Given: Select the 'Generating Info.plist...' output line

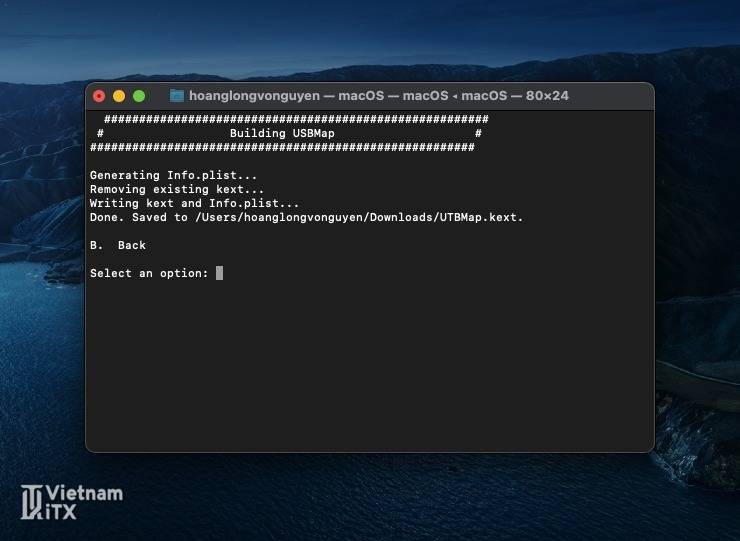Looking at the screenshot, I should pos(173,175).
